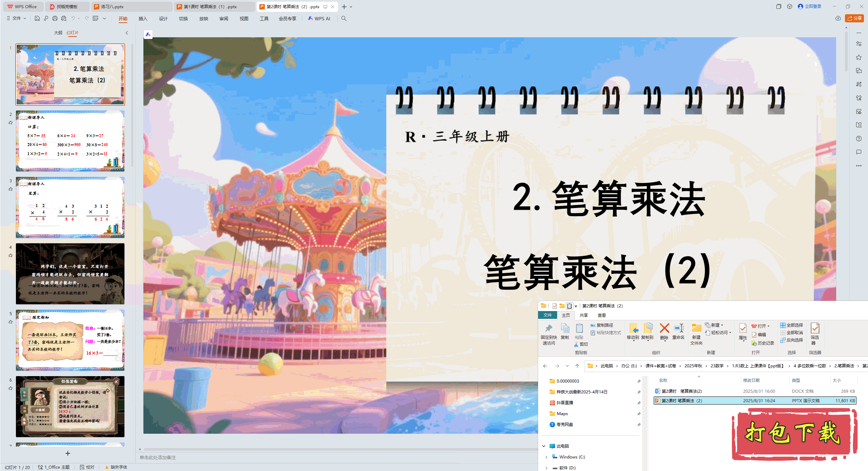Toggle the favorite star on slide 2 thumbnail

pos(11,123)
